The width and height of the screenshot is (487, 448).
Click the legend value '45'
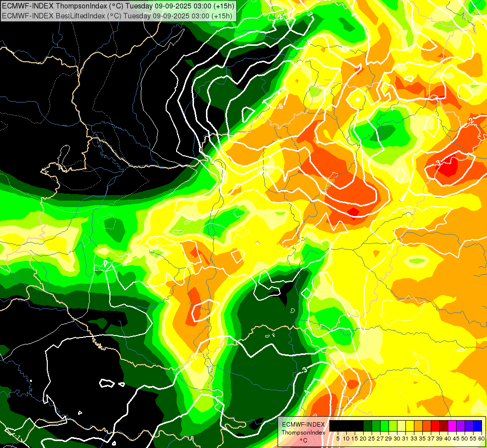[x=456, y=439]
